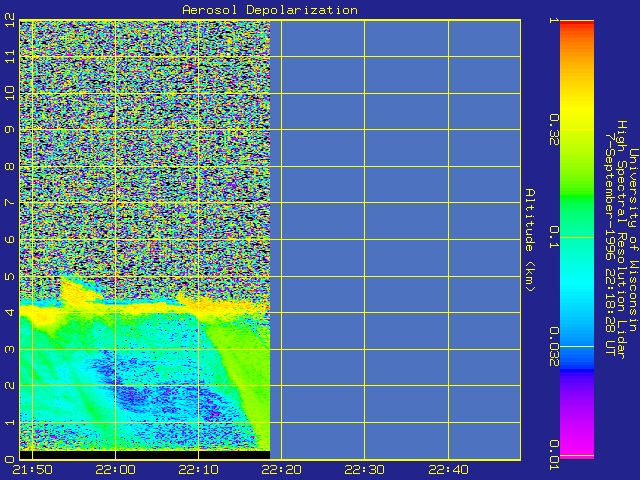Click the altitude axis label 3
The height and width of the screenshot is (480, 640).
click(x=10, y=349)
